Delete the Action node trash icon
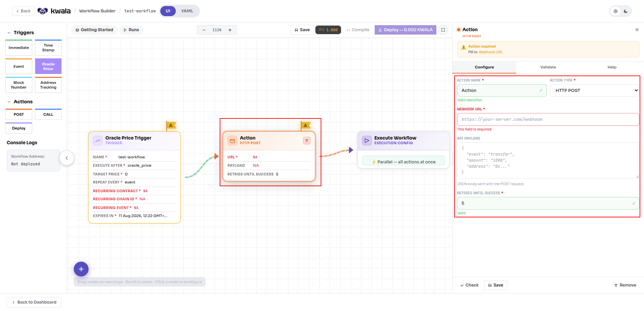 point(307,141)
